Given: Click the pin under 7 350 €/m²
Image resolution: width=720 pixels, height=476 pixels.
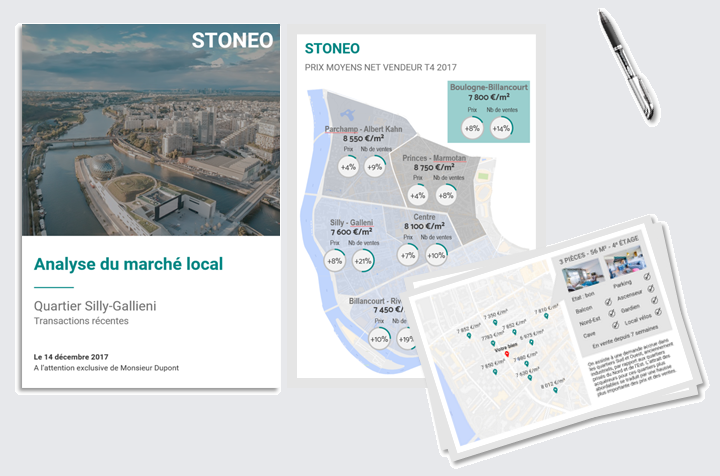Looking at the screenshot, I should pyautogui.click(x=495, y=323).
